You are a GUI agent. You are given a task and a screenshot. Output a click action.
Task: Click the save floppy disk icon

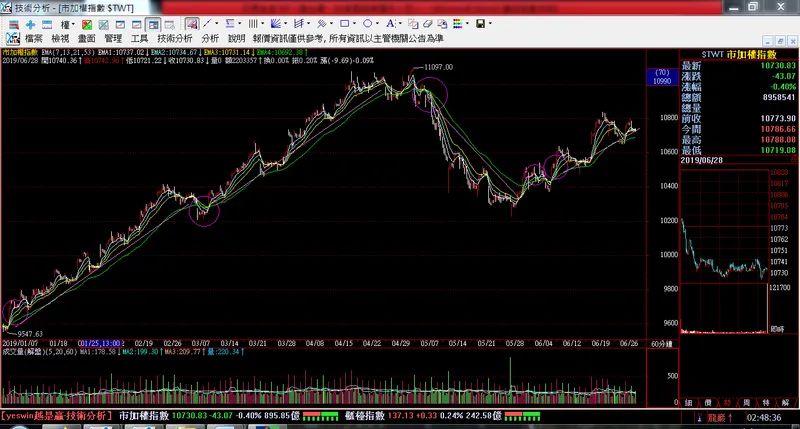pyautogui.click(x=480, y=23)
